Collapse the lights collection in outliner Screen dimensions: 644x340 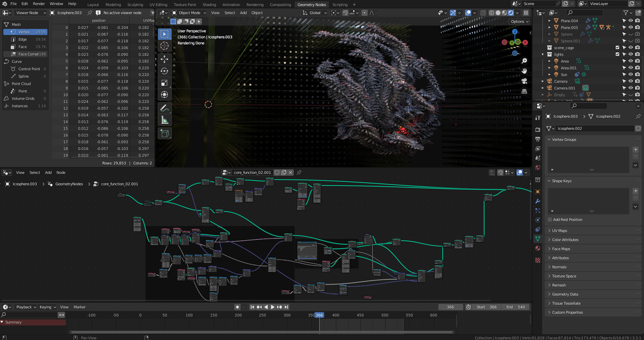click(x=543, y=54)
